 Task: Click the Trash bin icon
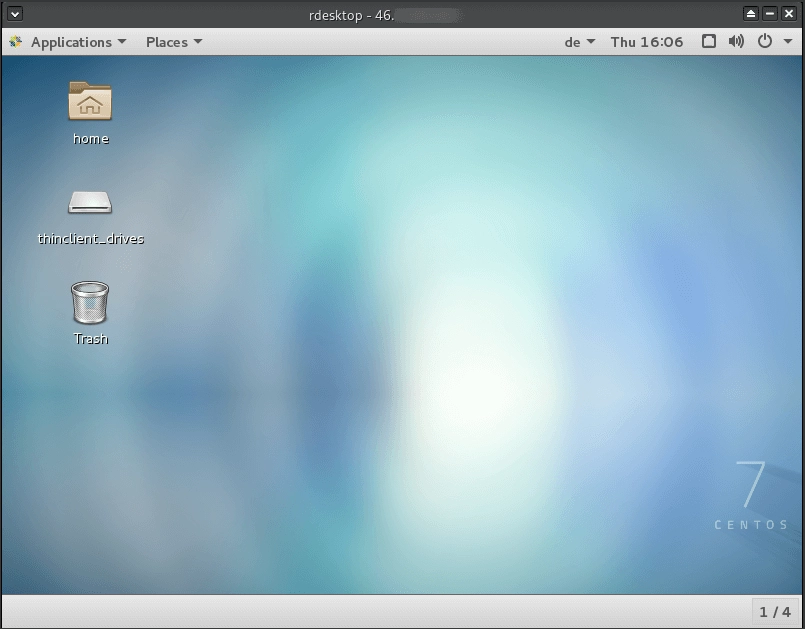tap(90, 302)
